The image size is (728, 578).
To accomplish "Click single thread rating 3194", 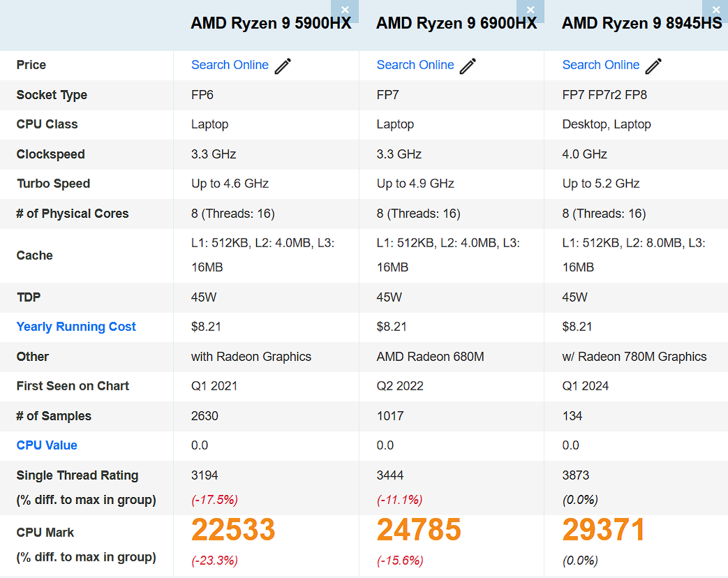I will coord(205,475).
